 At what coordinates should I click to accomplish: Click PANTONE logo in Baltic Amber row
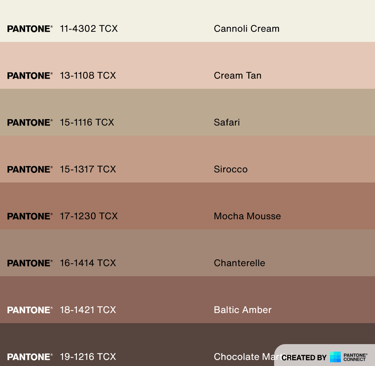[x=30, y=310]
